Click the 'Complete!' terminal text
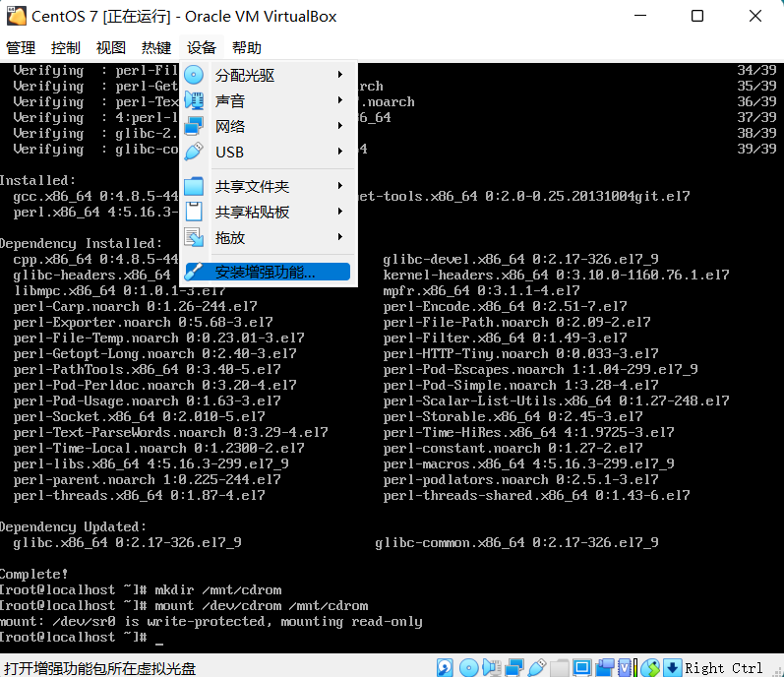This screenshot has width=784, height=677. coord(33,574)
